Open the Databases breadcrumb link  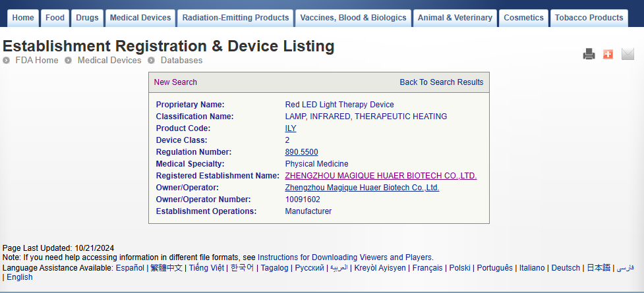point(181,61)
